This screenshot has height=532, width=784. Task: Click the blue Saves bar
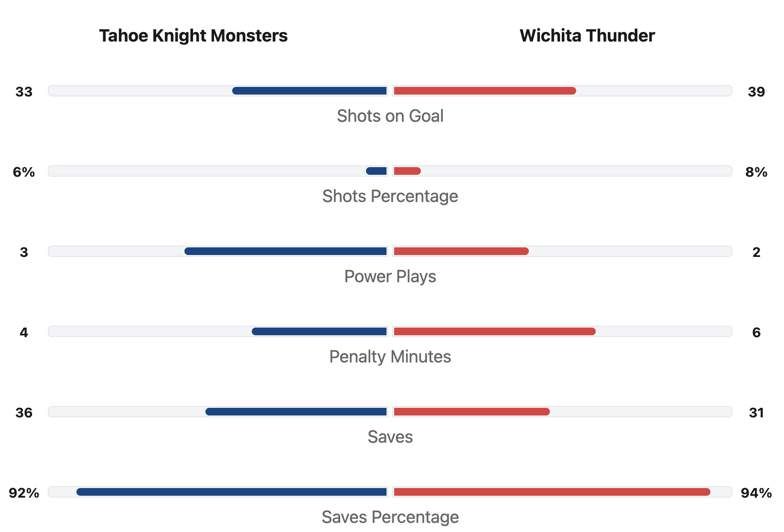pyautogui.click(x=296, y=412)
